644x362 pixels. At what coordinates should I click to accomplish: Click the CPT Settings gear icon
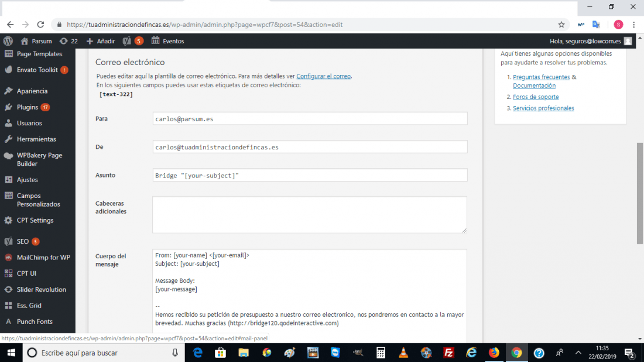(8, 220)
